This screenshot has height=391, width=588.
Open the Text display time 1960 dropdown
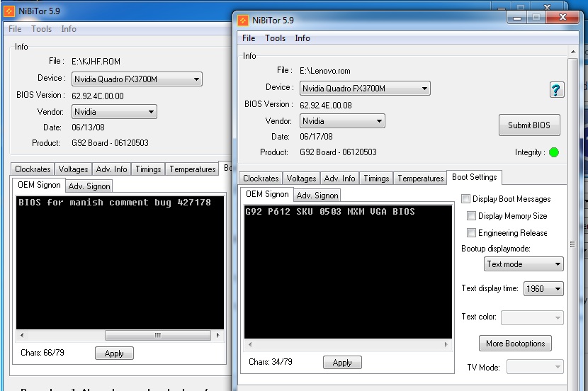point(543,289)
